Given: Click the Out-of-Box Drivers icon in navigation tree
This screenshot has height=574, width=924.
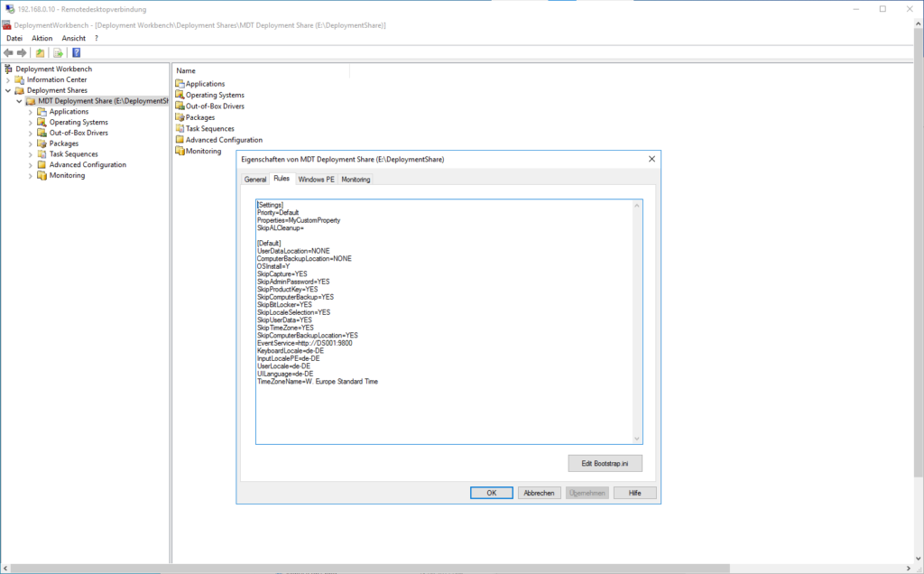Looking at the screenshot, I should click(42, 133).
